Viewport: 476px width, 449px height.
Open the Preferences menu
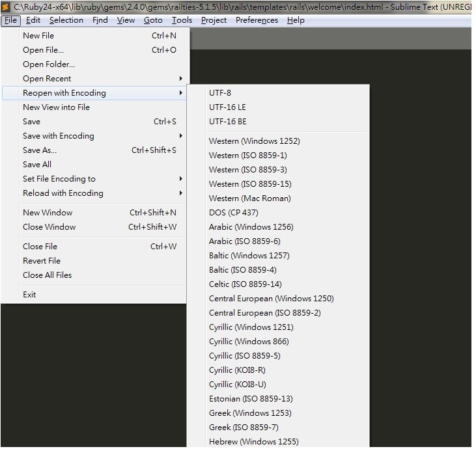click(x=257, y=20)
